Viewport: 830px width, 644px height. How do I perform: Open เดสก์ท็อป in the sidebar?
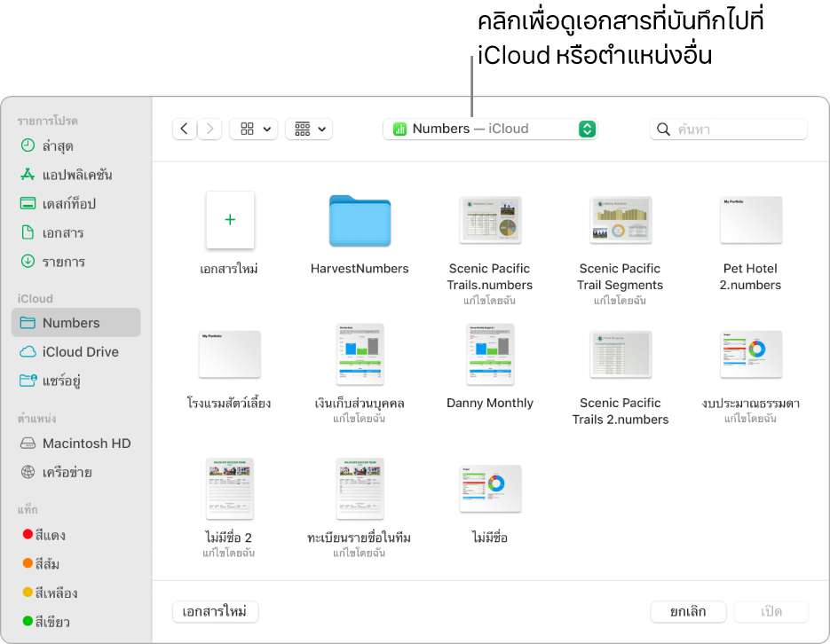(x=75, y=203)
